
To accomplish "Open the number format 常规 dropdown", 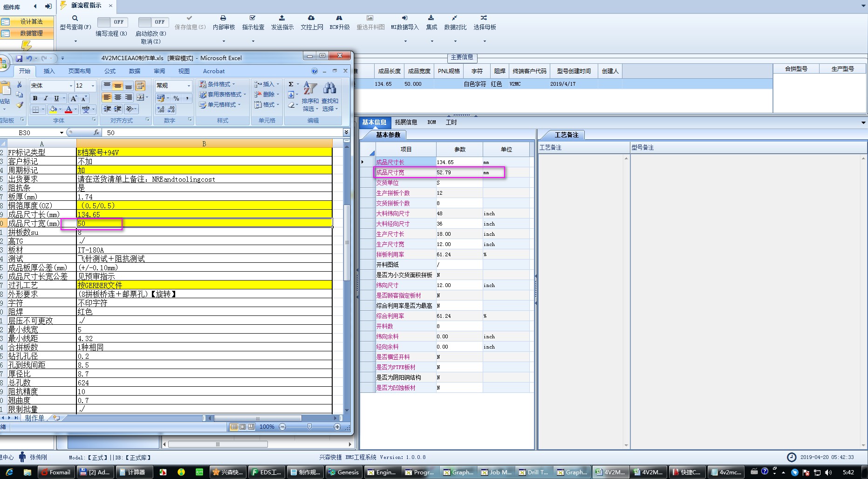I will pyautogui.click(x=189, y=86).
